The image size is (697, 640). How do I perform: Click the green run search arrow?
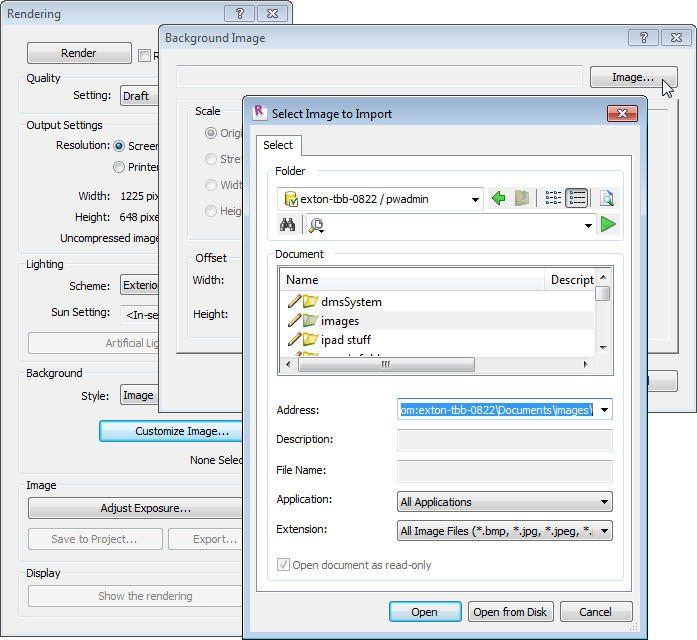608,225
